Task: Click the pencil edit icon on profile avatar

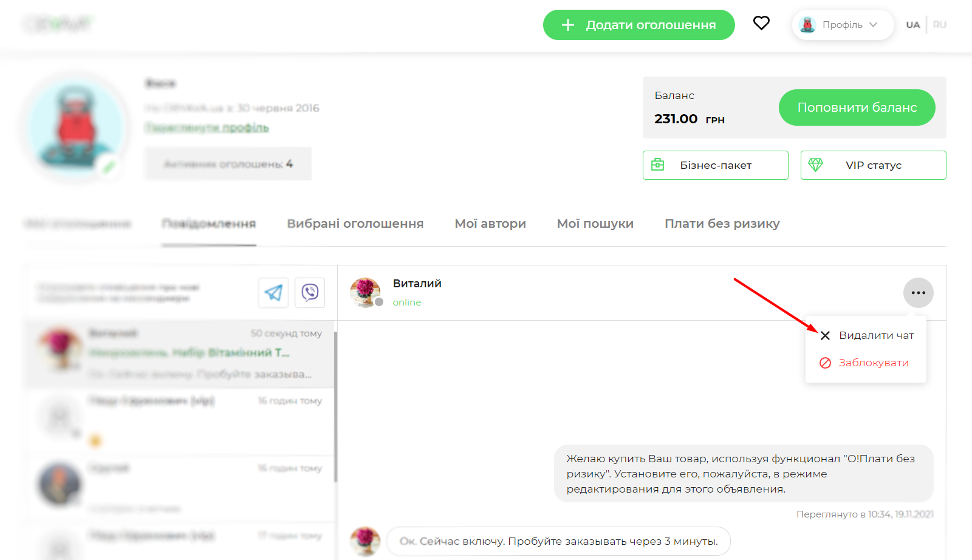Action: pyautogui.click(x=109, y=167)
